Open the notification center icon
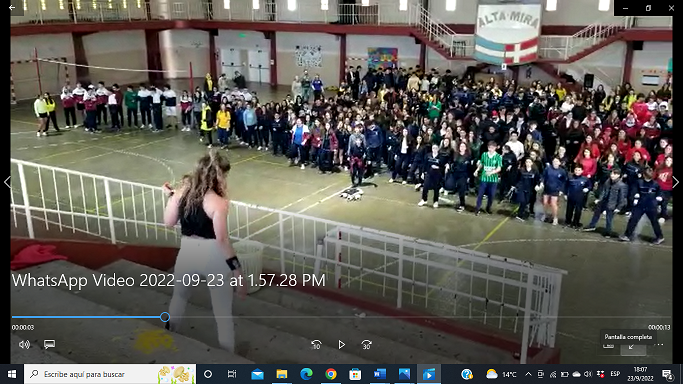Screen dimensions: 683x384 668,374
